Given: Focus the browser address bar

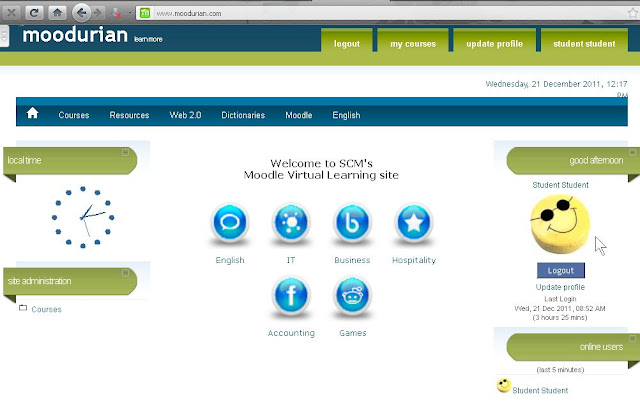Looking at the screenshot, I should click(x=384, y=13).
